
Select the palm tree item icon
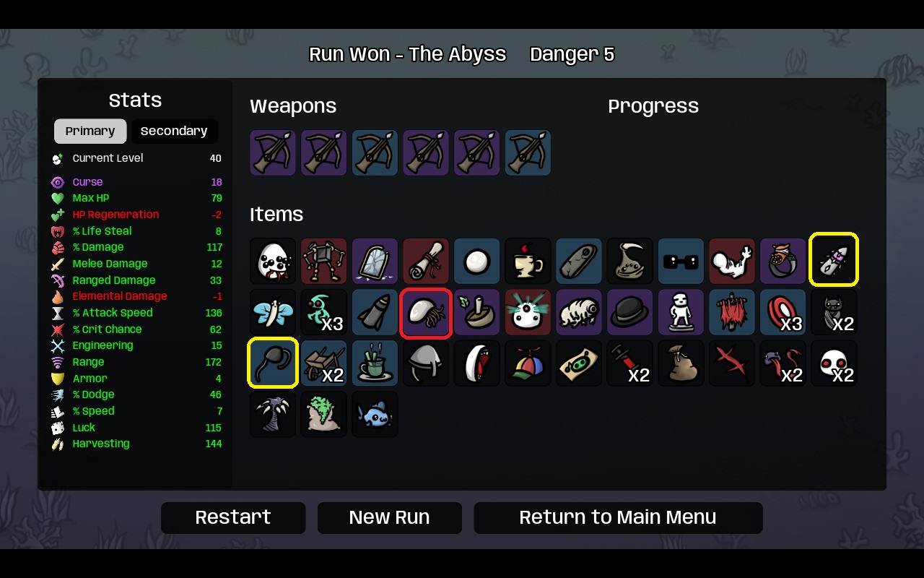pyautogui.click(x=273, y=415)
